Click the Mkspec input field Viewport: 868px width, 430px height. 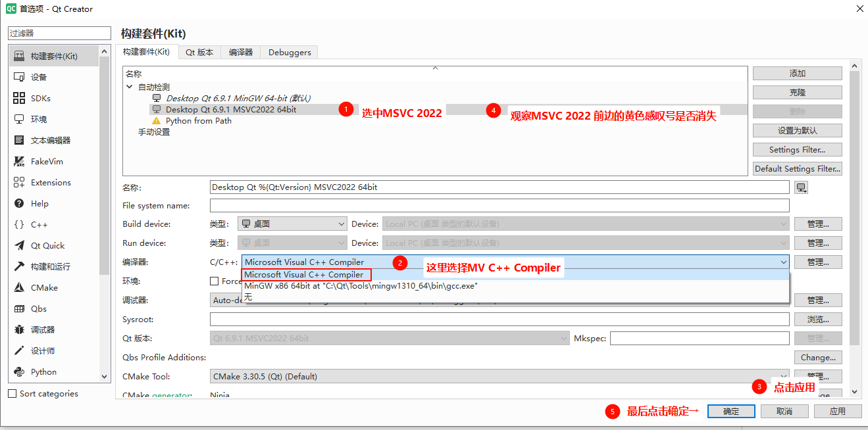click(x=700, y=338)
